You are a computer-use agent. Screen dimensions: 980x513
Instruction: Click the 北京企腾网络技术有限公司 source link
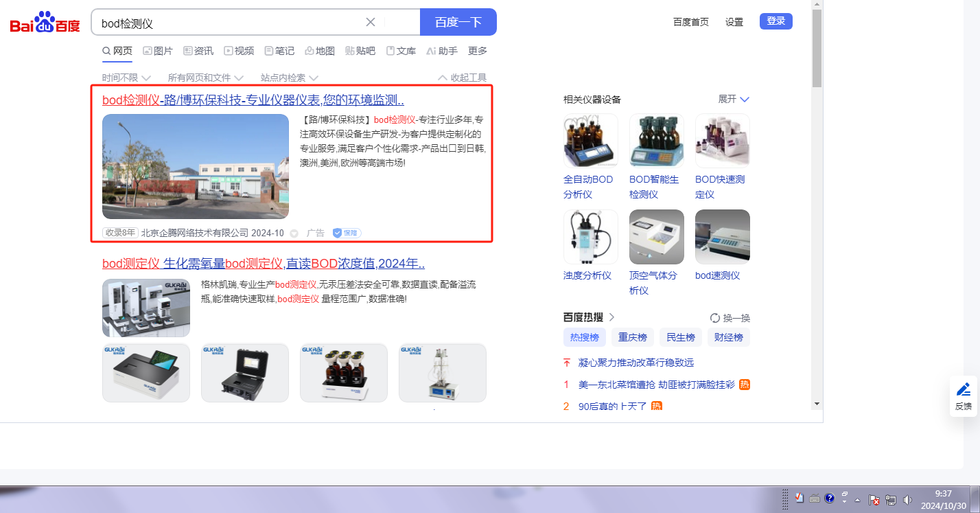[x=195, y=233]
